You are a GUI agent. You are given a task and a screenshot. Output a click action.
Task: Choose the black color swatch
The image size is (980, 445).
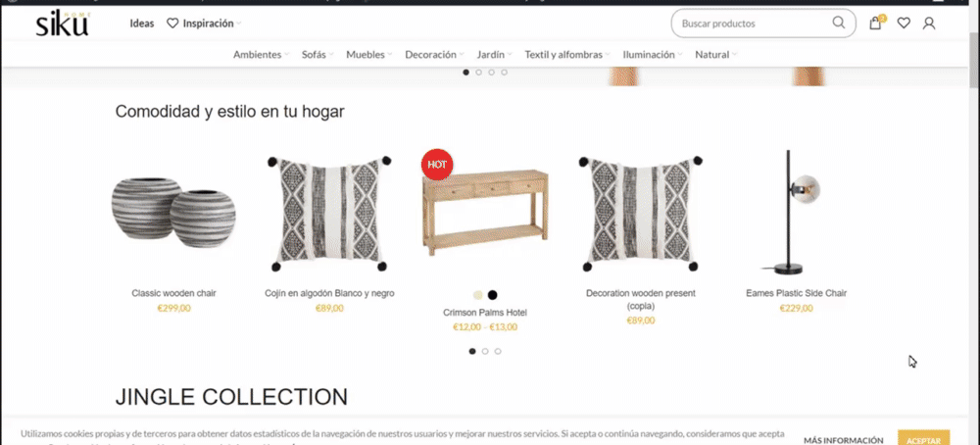tap(493, 295)
